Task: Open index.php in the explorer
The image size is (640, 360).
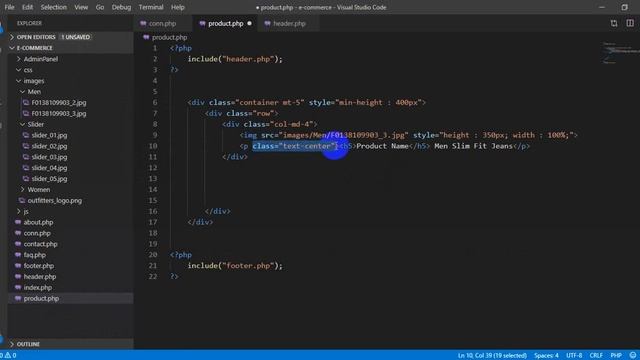Action: tap(38, 288)
